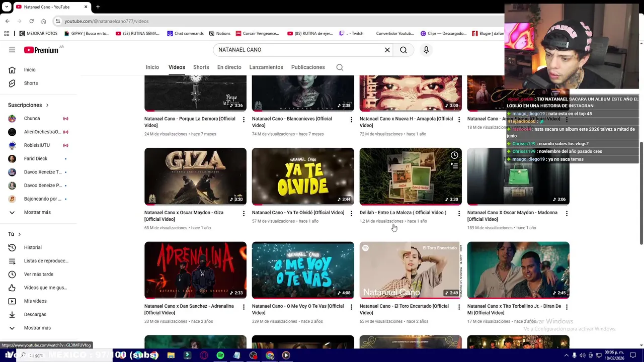Viewport: 644px width, 362px height.
Task: Open Opera GX from the taskbar
Action: tap(204, 355)
